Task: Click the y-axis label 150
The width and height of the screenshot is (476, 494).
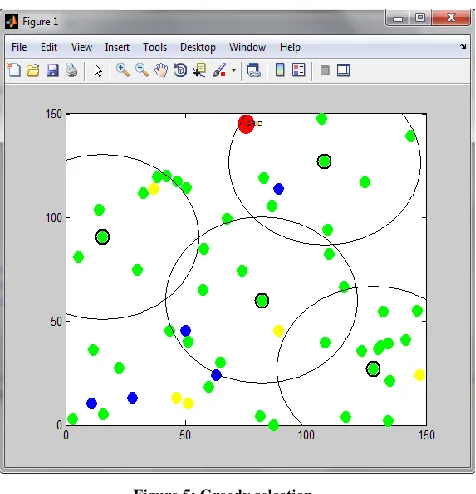Action: pyautogui.click(x=54, y=114)
